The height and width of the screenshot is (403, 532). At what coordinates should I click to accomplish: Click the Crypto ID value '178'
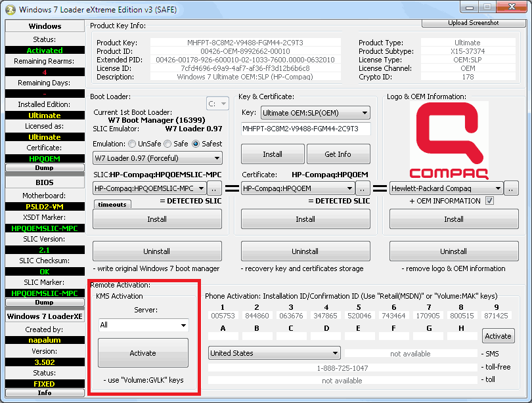point(468,77)
